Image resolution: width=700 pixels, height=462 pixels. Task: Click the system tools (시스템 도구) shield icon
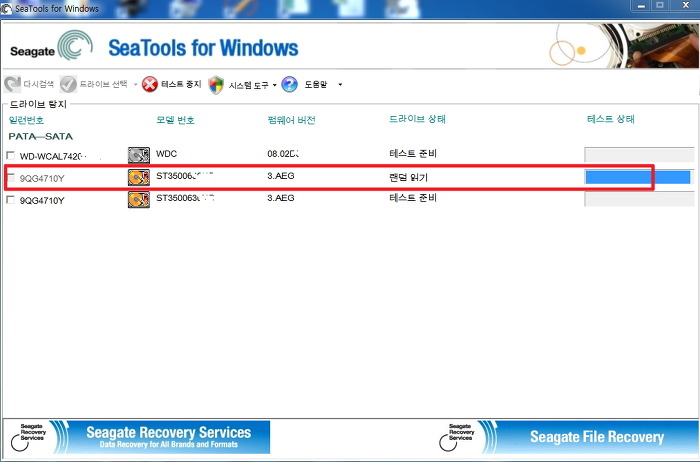pyautogui.click(x=216, y=85)
